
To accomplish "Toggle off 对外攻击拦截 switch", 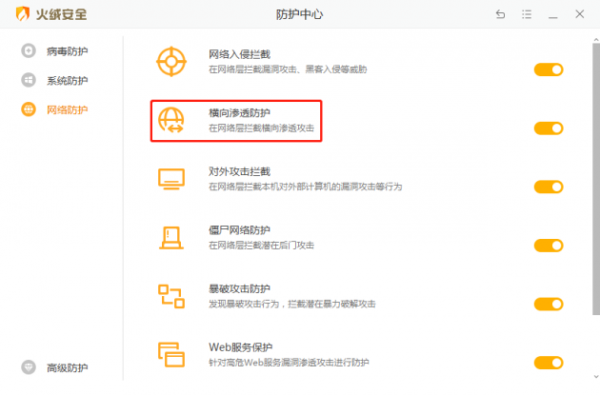I will [x=549, y=187].
